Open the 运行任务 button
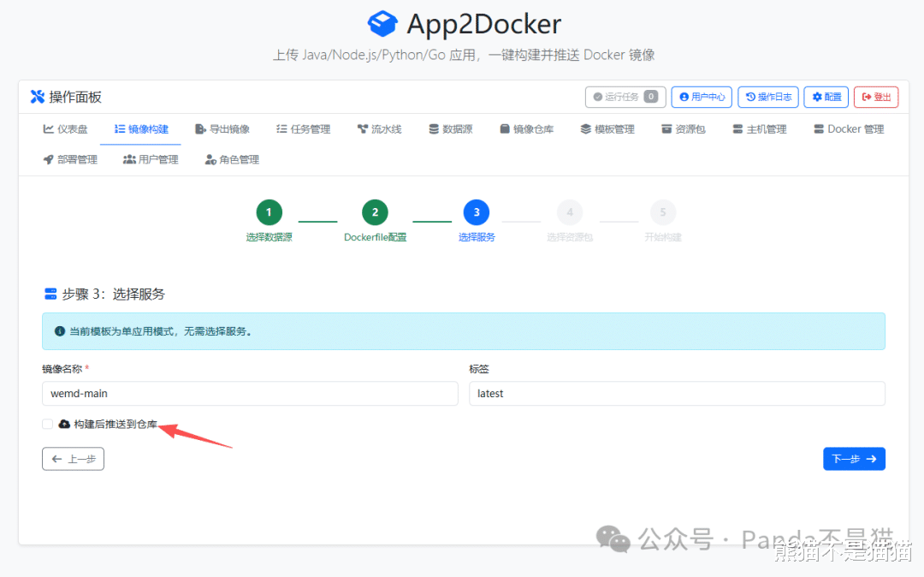The height and width of the screenshot is (577, 924). (625, 98)
